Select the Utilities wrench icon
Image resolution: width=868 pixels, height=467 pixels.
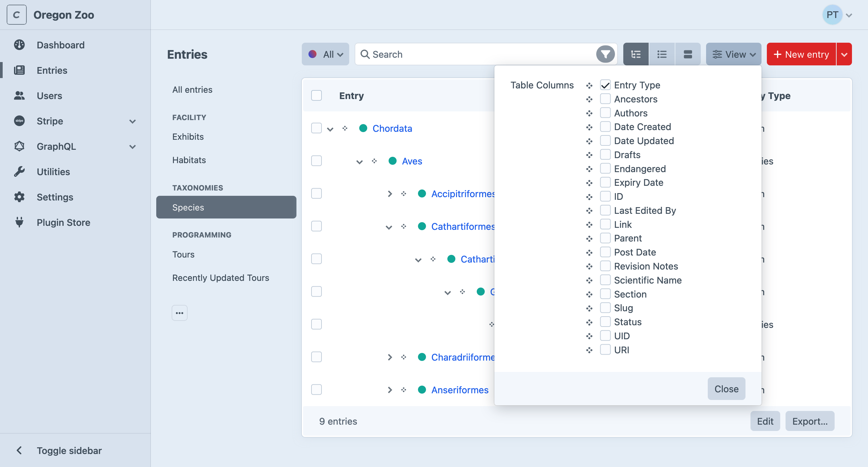[19, 171]
